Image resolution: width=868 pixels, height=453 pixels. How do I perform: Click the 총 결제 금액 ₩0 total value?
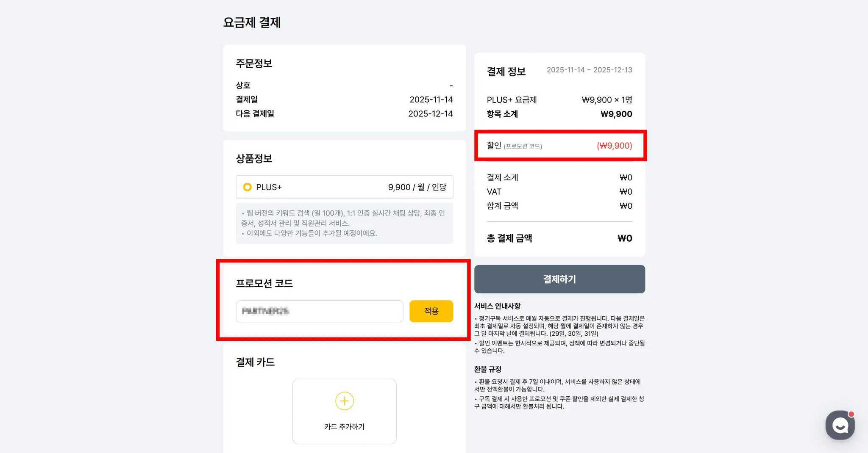(624, 238)
